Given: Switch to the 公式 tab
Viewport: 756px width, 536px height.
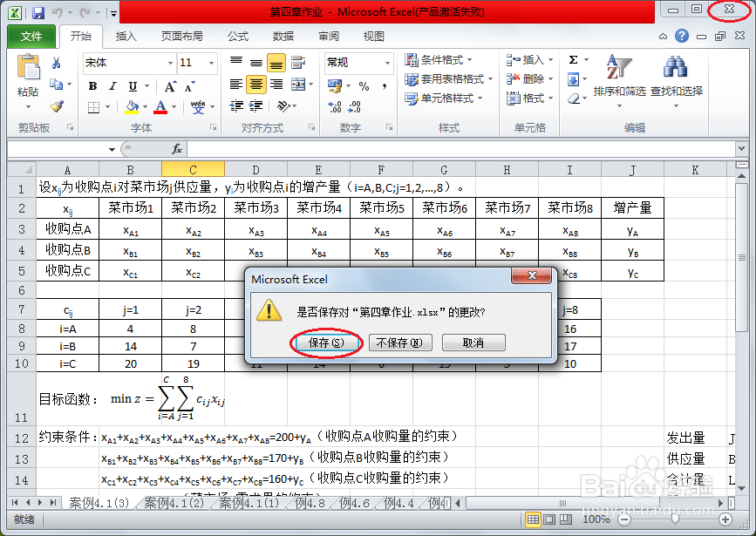Looking at the screenshot, I should pos(238,36).
